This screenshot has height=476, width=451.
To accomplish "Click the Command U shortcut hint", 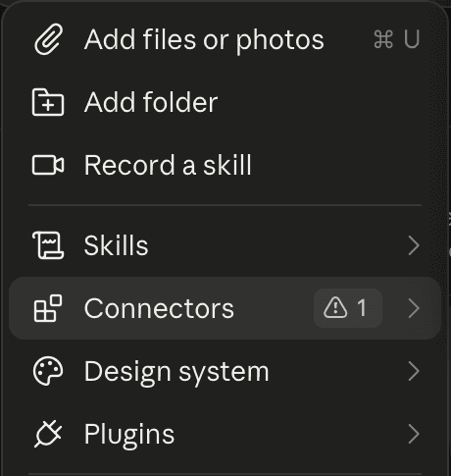I will [x=396, y=39].
